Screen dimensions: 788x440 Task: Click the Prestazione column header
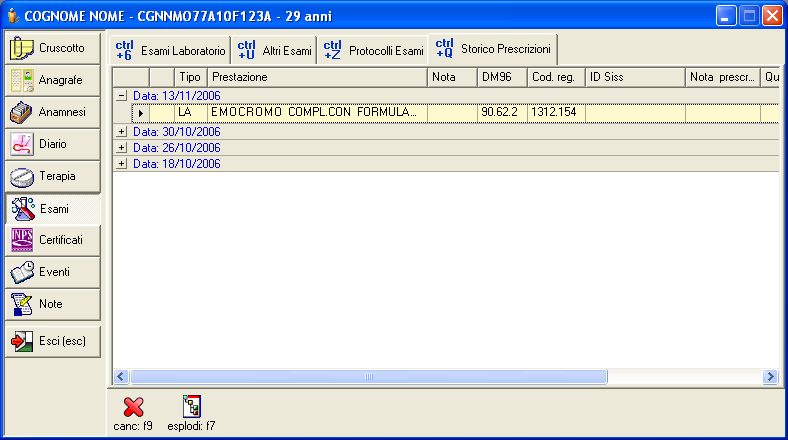click(x=316, y=77)
